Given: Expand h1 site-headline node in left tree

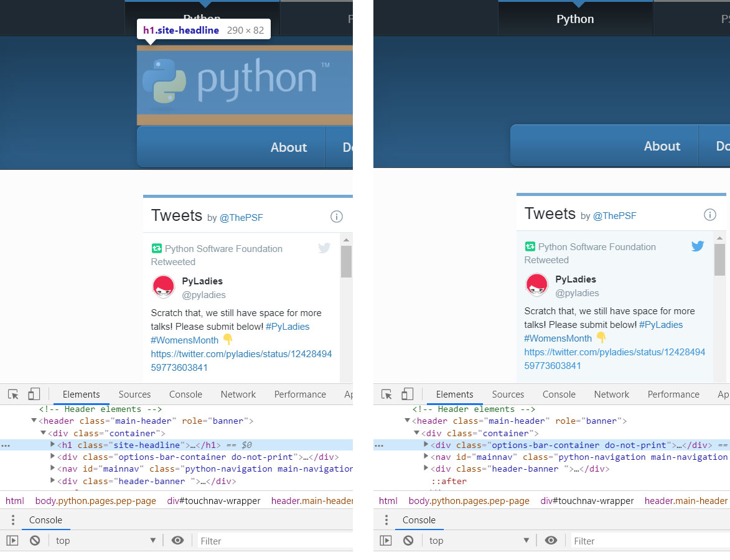Looking at the screenshot, I should coord(53,444).
